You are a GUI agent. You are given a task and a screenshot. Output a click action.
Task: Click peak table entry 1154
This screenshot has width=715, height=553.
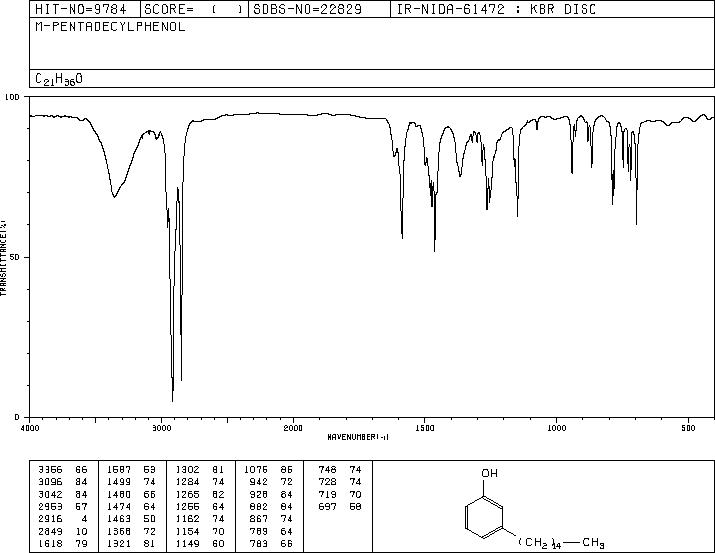187,531
